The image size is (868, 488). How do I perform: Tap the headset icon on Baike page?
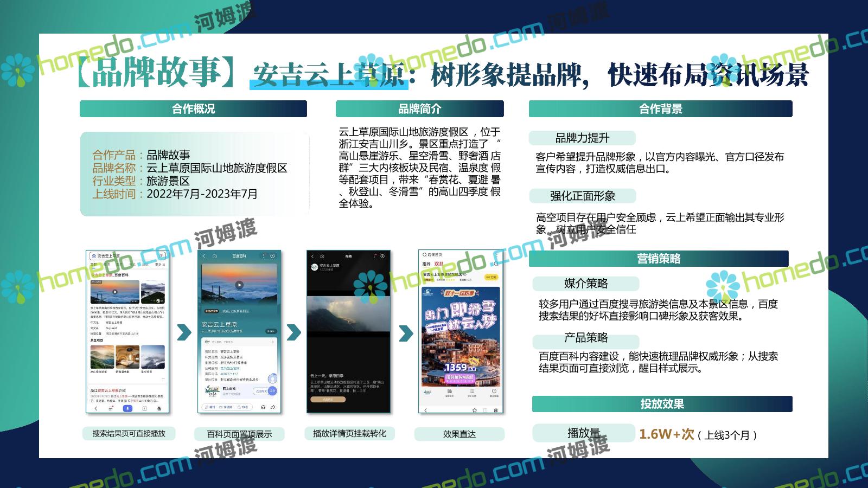[263, 407]
